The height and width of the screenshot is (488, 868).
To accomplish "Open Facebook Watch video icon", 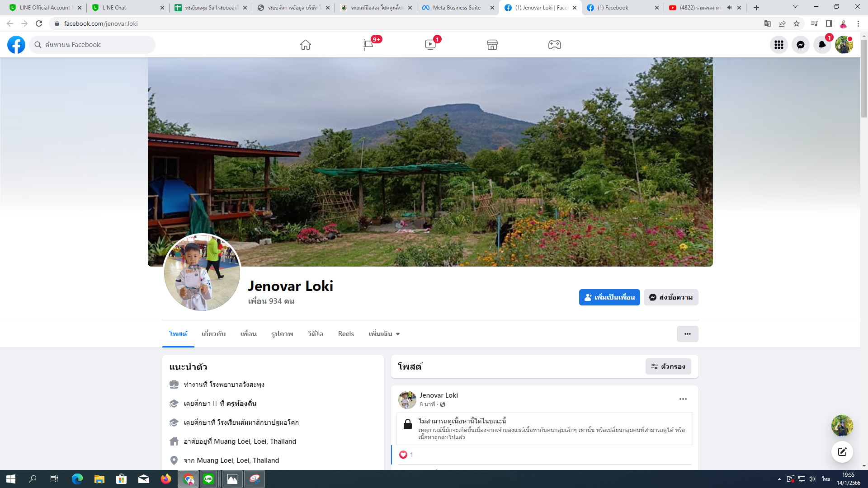I will click(x=430, y=45).
